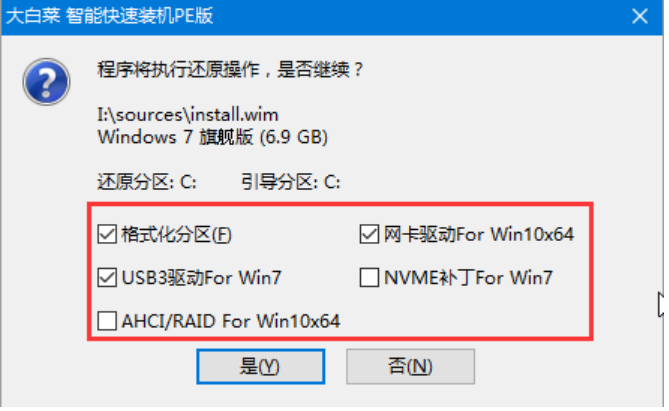Click the USB3驱动For Win7 label text

point(201,278)
